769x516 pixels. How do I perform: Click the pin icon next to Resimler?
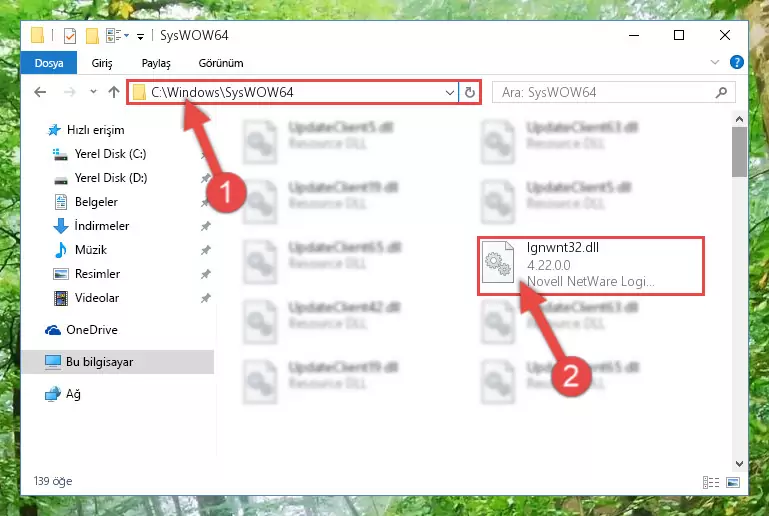[205, 274]
